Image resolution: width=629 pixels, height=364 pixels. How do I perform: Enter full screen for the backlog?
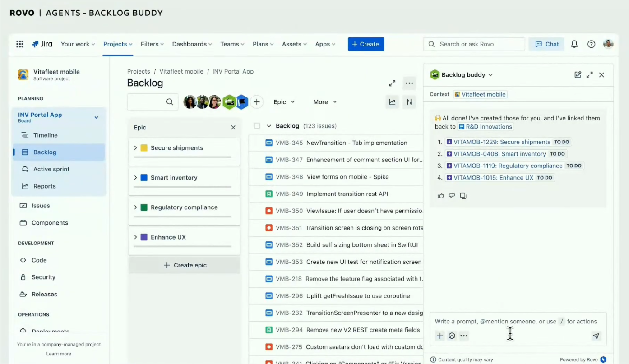coord(393,83)
